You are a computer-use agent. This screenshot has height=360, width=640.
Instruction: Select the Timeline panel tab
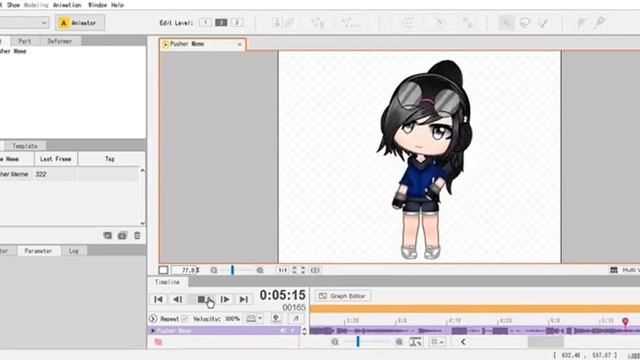pyautogui.click(x=167, y=282)
